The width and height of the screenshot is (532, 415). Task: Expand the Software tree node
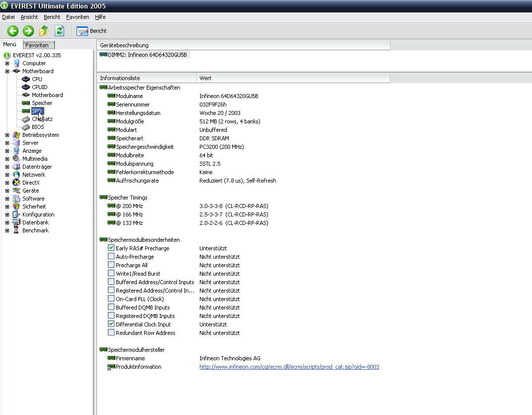click(7, 199)
